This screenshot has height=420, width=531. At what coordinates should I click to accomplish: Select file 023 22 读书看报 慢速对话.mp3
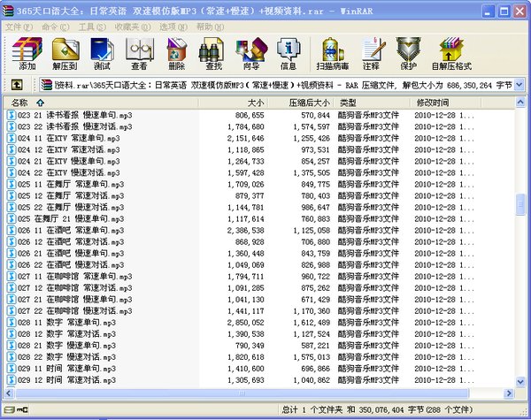tap(75, 126)
